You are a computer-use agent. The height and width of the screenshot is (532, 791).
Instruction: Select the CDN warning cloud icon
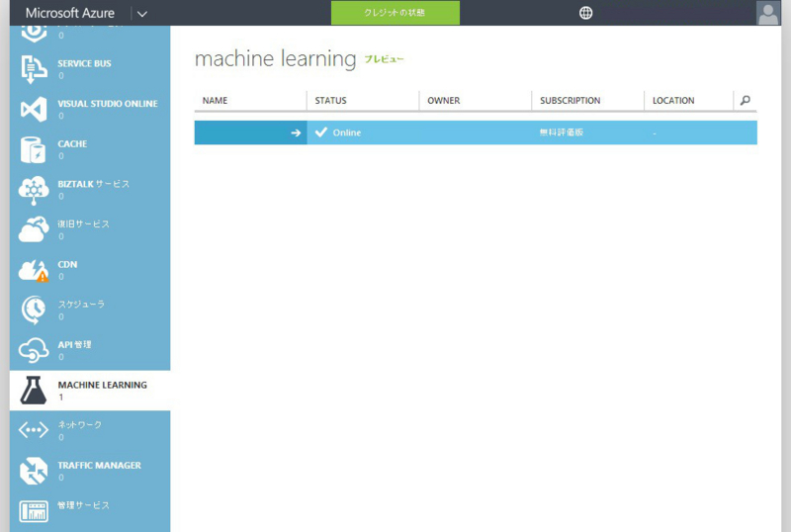coord(34,271)
